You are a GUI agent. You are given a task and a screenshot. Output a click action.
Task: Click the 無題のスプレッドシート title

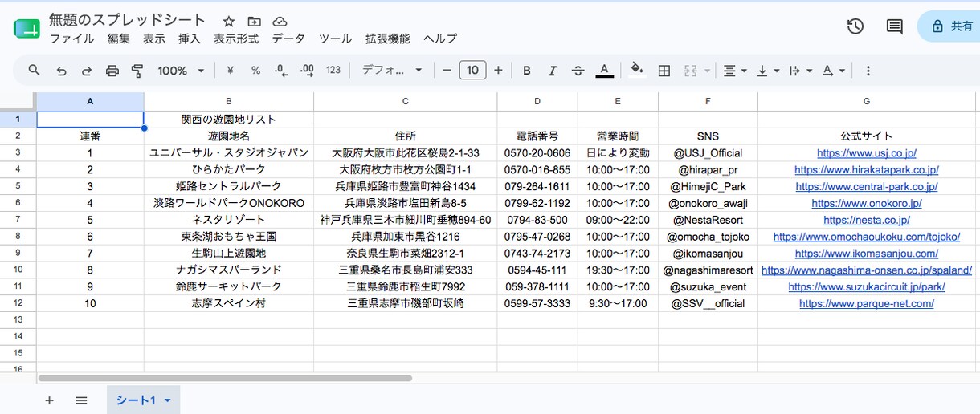tap(127, 20)
